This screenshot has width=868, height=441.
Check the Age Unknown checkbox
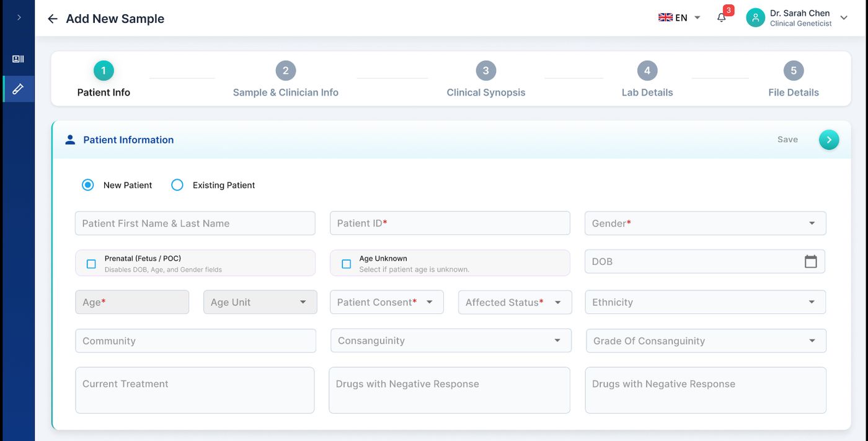[347, 264]
